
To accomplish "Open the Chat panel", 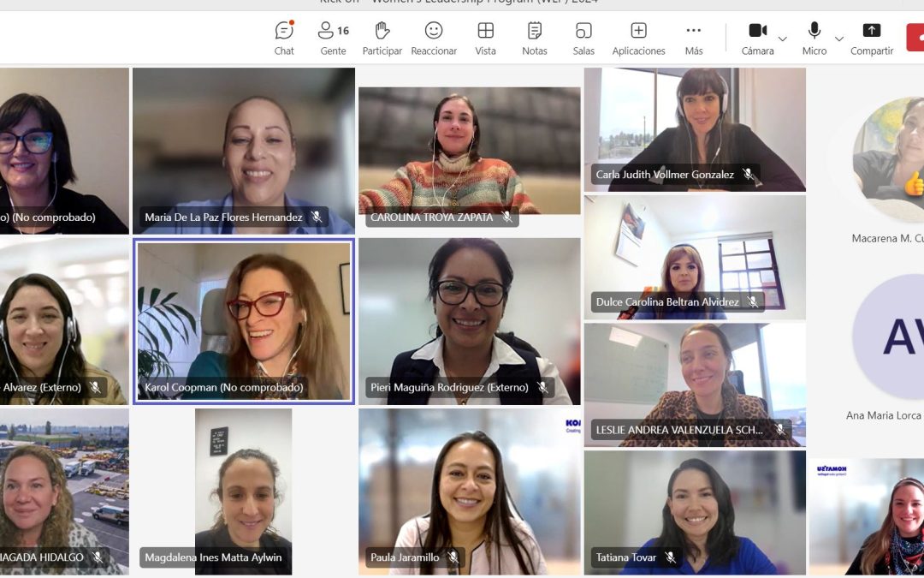I will (284, 39).
